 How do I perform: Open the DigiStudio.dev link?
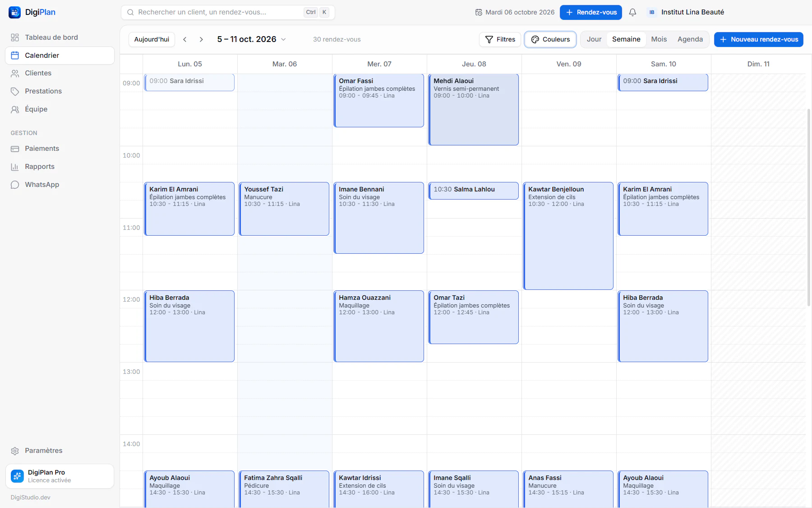31,497
